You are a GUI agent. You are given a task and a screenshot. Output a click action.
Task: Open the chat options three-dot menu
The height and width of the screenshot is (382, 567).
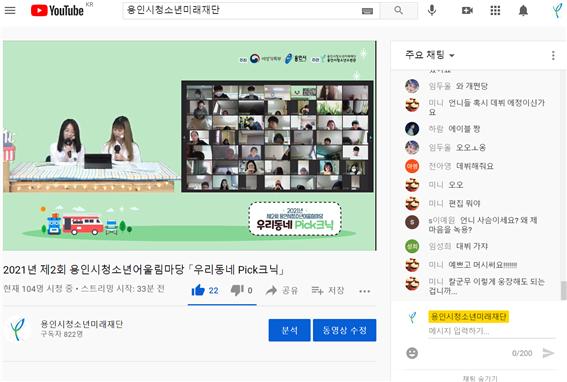tap(553, 55)
